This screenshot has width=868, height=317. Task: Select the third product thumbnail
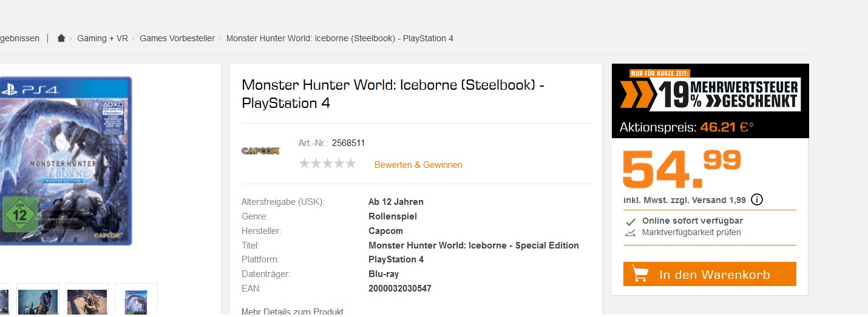coord(87,299)
